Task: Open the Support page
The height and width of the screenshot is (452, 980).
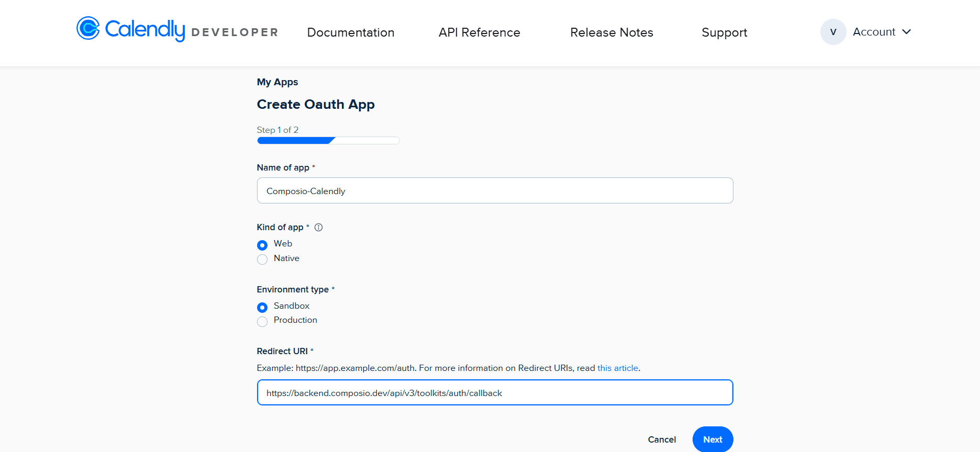Action: (725, 32)
